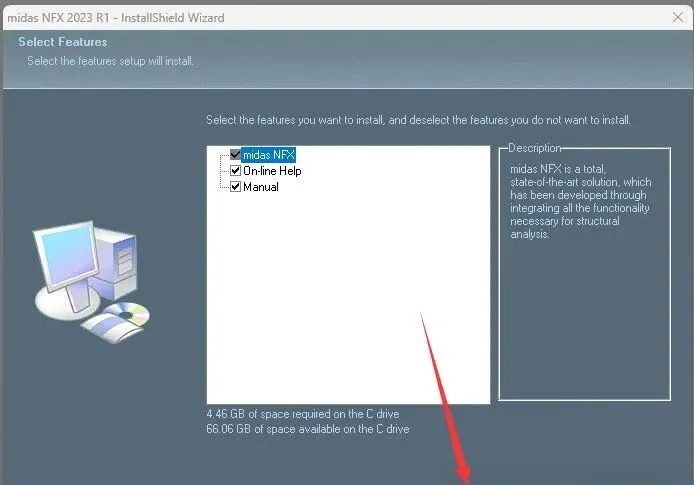This screenshot has width=694, height=485.
Task: Select the Manual feature label
Action: pyautogui.click(x=261, y=187)
